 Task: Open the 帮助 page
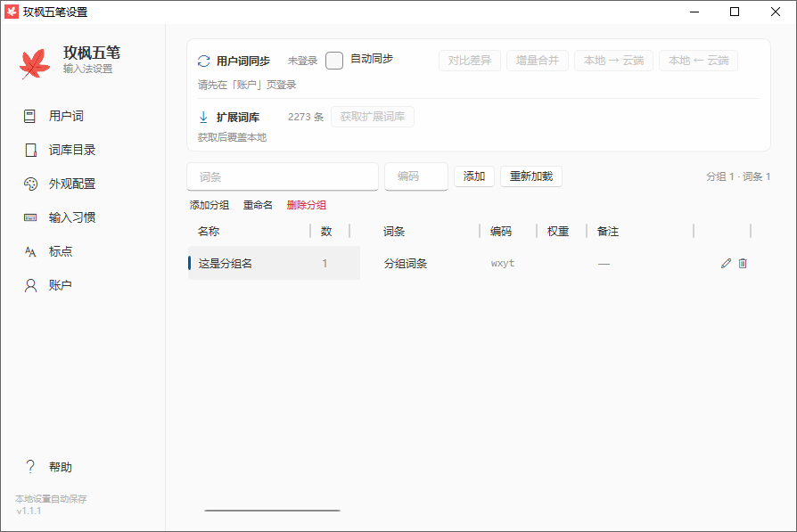[60, 466]
